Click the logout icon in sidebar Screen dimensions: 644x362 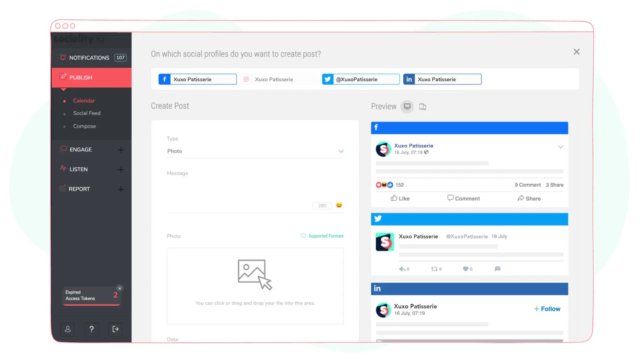point(115,329)
